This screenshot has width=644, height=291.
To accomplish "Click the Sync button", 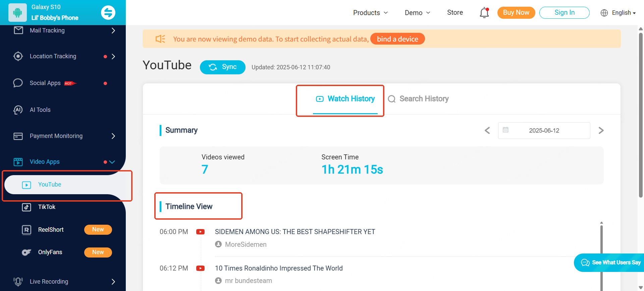I will pos(223,67).
